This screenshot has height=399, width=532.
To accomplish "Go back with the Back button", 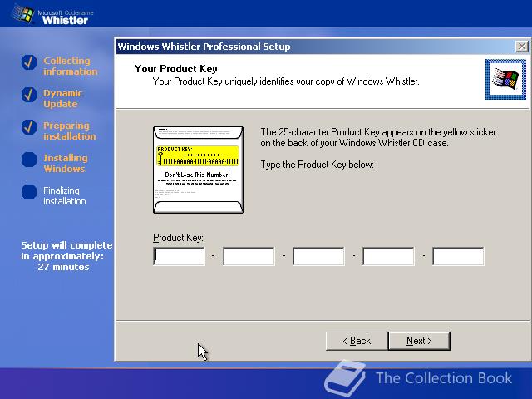I will click(x=357, y=341).
